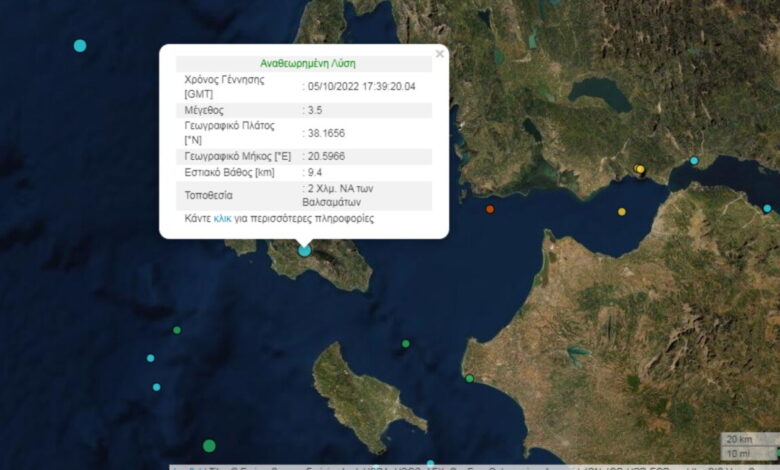This screenshot has width=780, height=470.
Task: Click the magnitude value 3.5 in popup
Action: pos(314,108)
